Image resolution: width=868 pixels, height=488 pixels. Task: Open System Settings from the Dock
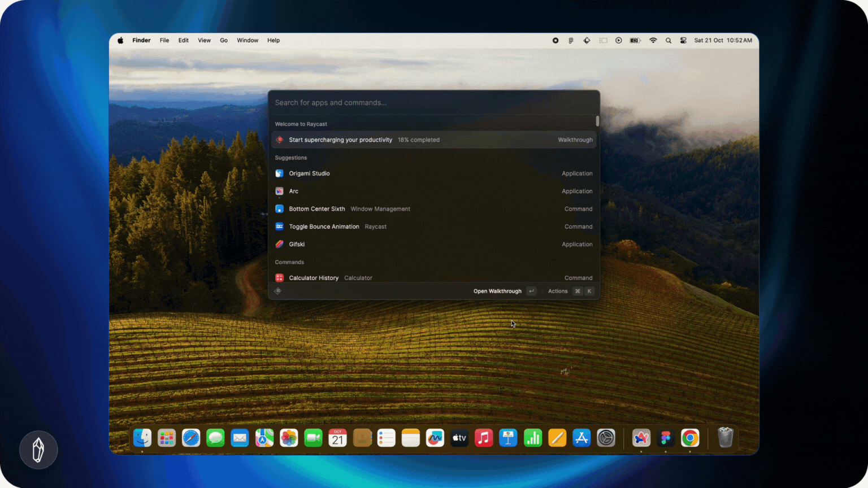pos(606,438)
